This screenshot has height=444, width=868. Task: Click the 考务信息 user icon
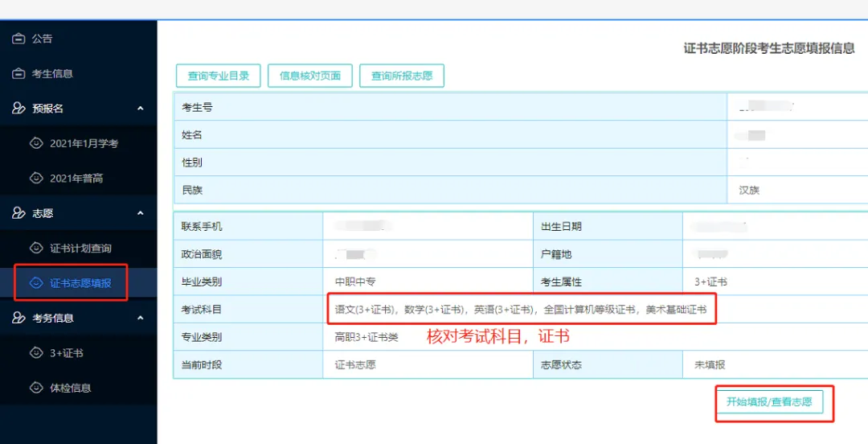[x=18, y=319]
